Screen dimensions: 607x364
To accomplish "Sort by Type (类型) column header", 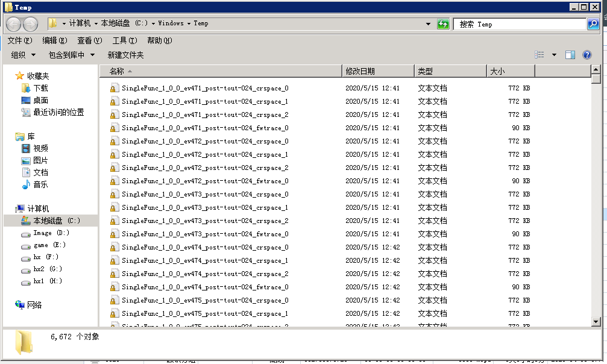I will coord(450,71).
